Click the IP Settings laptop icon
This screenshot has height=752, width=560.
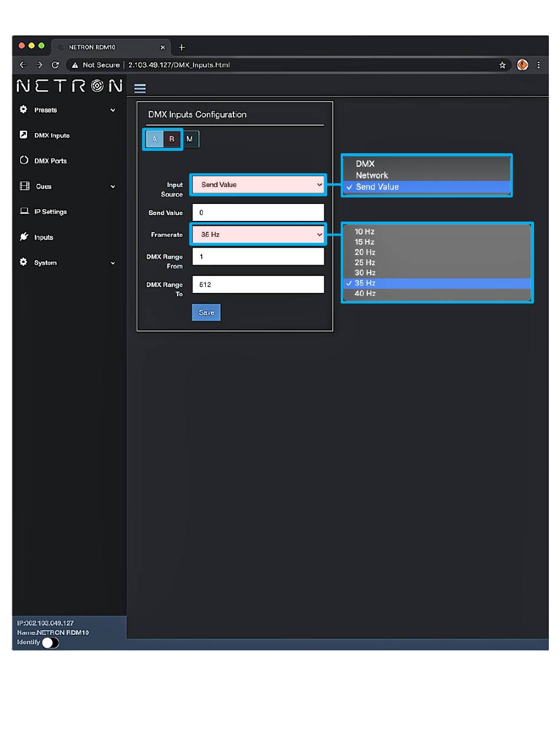coord(24,212)
